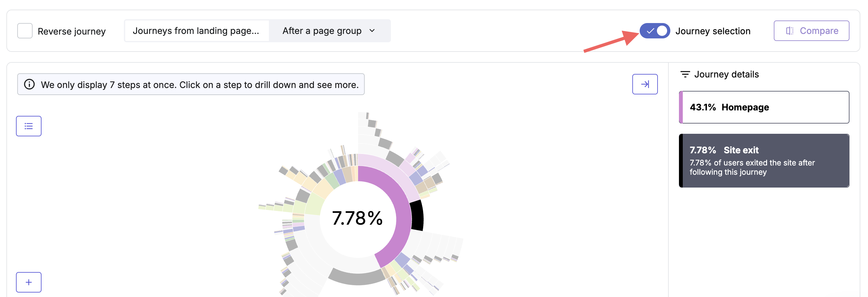Click the plus zoom-in button
Viewport: 868px width, 297px height.
(29, 282)
